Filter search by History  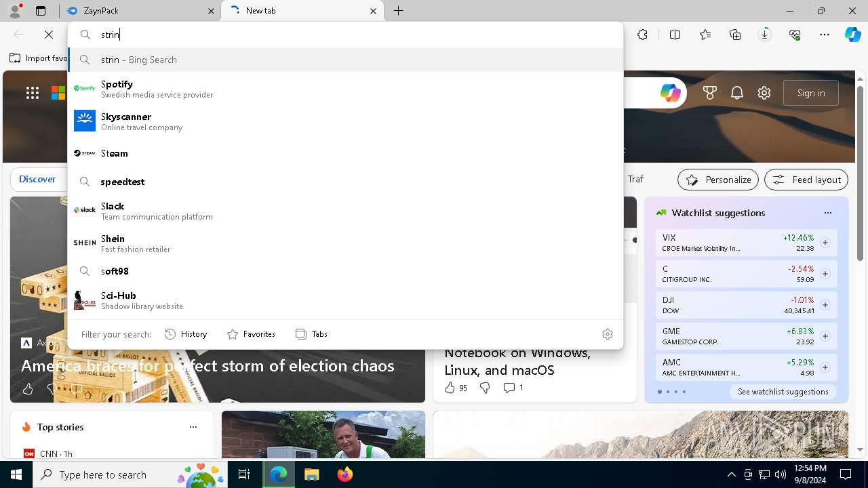(186, 334)
